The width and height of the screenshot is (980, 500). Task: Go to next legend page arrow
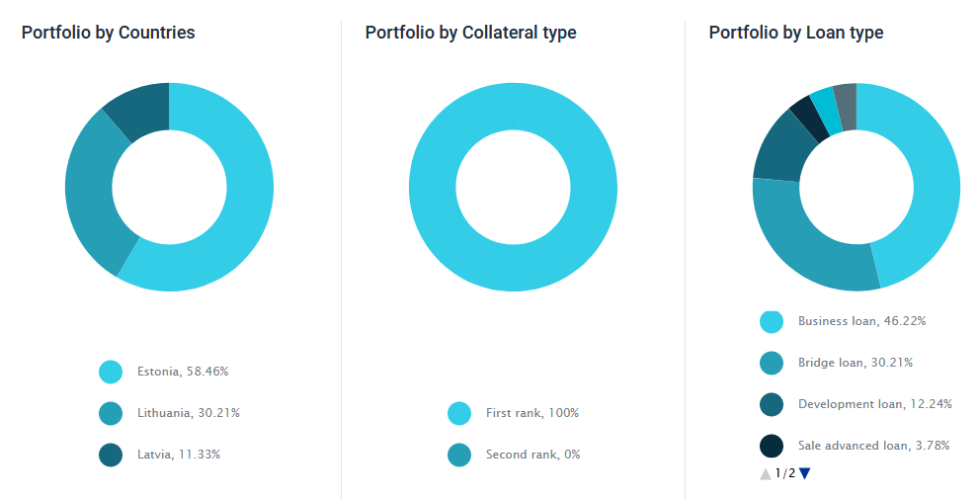point(804,474)
